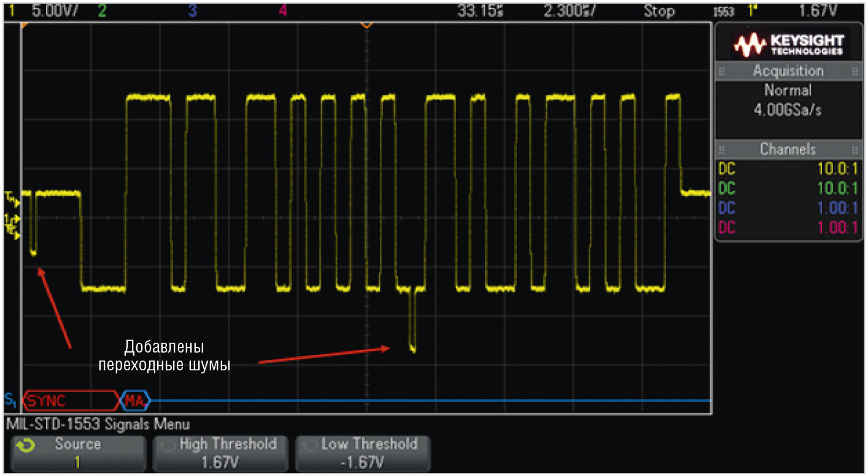
Task: Open the Source selection softkey
Action: tap(77, 453)
